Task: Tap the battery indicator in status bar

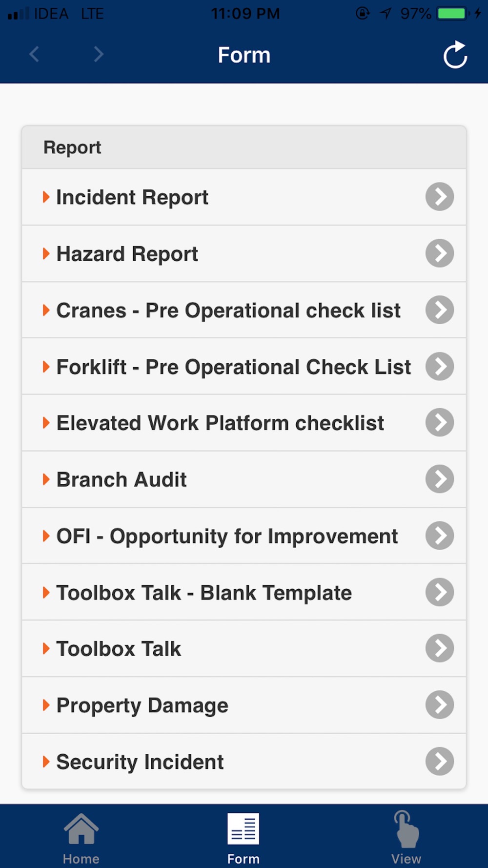Action: tap(452, 13)
